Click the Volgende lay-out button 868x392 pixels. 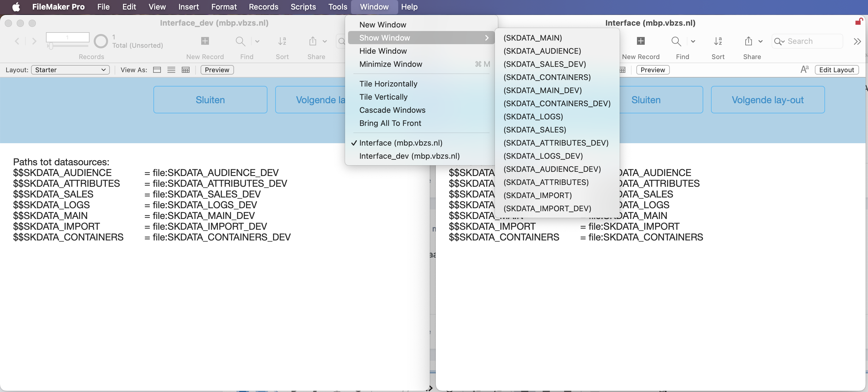768,100
